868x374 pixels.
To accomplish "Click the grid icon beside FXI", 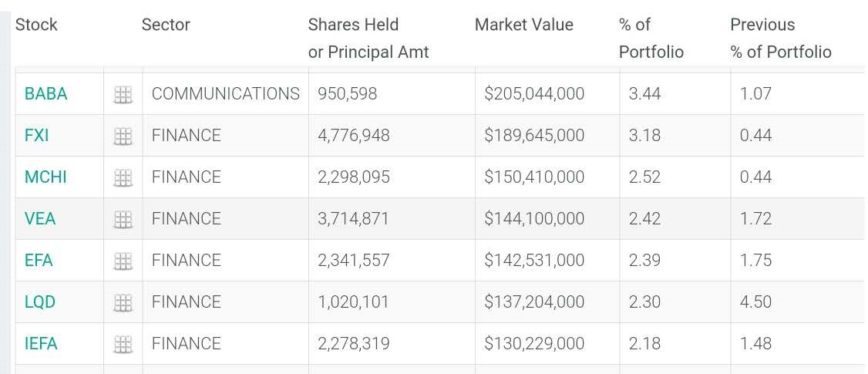I will [123, 136].
